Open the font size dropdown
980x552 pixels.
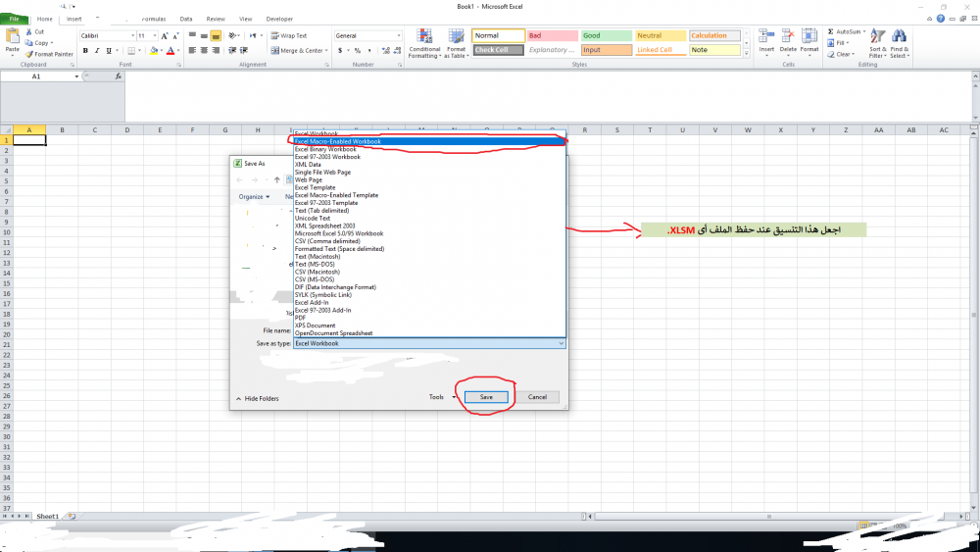(x=154, y=36)
